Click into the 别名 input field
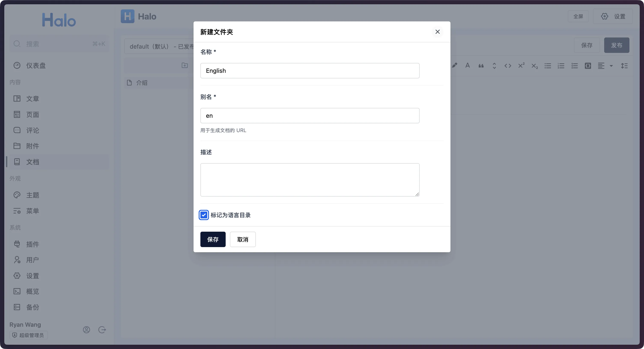This screenshot has width=644, height=349. coord(310,115)
